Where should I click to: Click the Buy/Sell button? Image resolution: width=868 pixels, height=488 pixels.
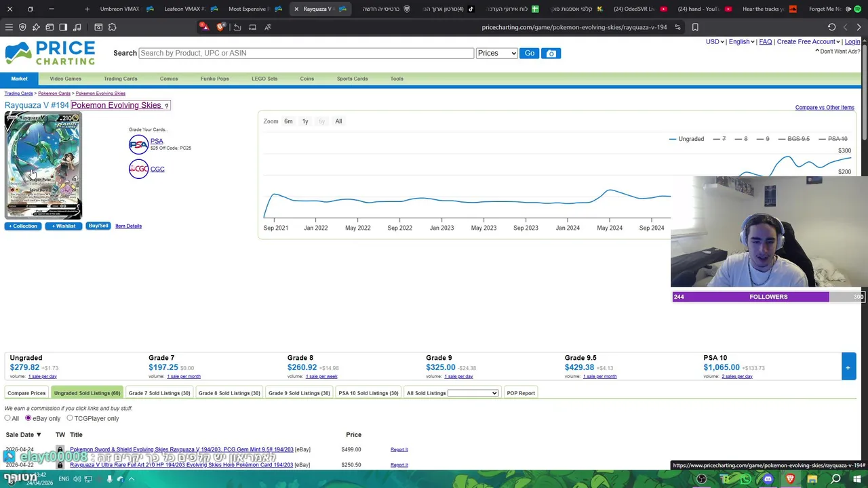98,226
